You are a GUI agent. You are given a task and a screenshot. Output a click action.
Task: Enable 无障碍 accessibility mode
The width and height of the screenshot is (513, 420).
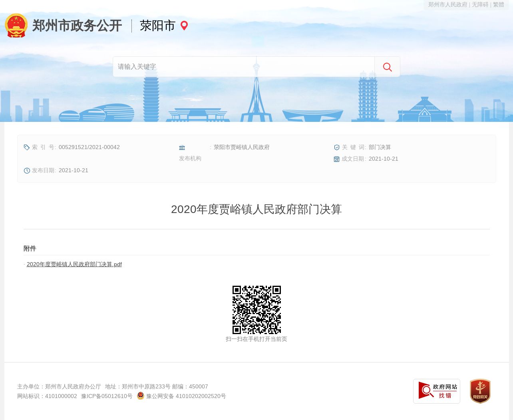point(480,4)
